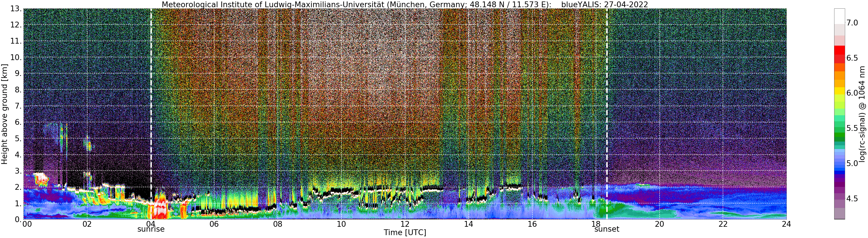Click the dashed white sunrise line in the plot

[x=151, y=114]
